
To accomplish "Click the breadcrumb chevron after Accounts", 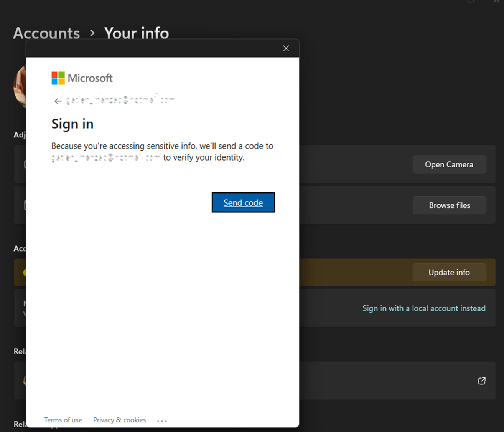I will pos(92,33).
